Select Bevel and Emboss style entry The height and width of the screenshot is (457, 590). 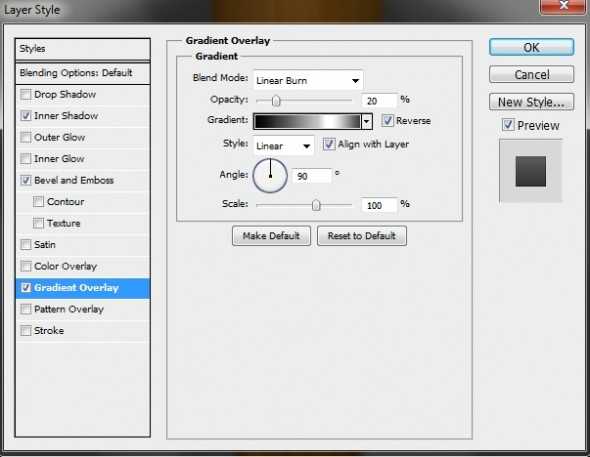pyautogui.click(x=74, y=180)
